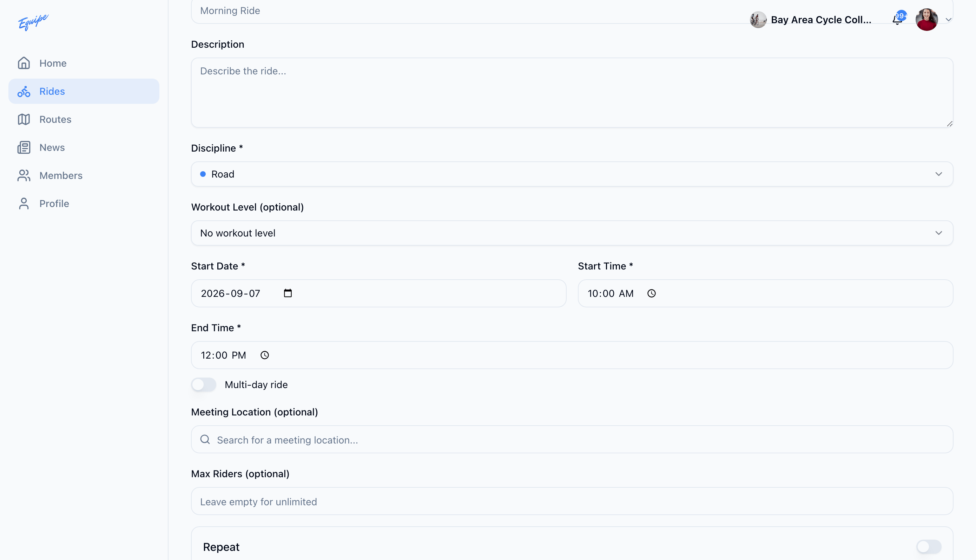Image resolution: width=976 pixels, height=560 pixels.
Task: Click the Members people icon
Action: 24,175
